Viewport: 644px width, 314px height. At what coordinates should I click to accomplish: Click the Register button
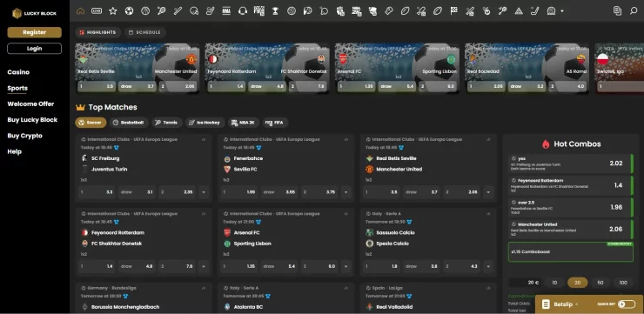35,32
